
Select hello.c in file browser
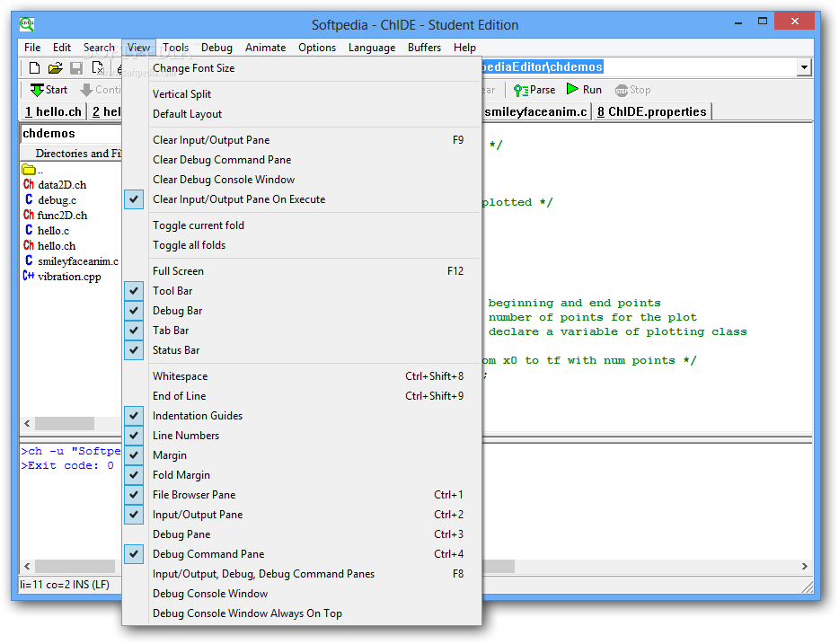click(47, 231)
